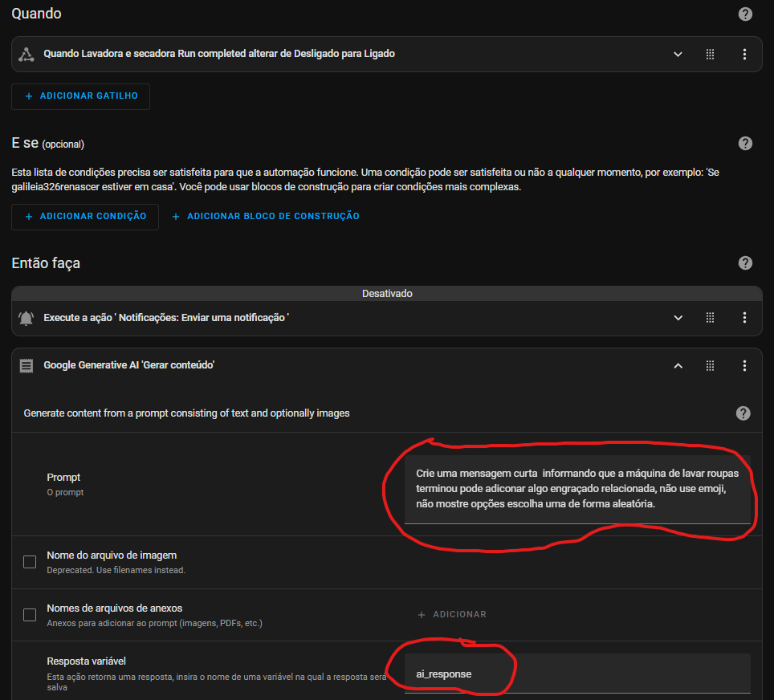774x700 pixels.
Task: Expand the Lavadora e secadora trigger
Action: 678,55
